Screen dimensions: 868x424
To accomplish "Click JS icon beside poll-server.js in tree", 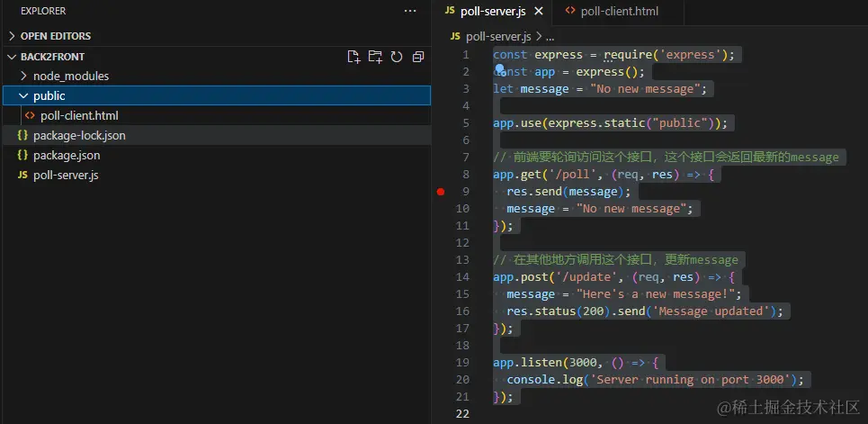I will 22,176.
